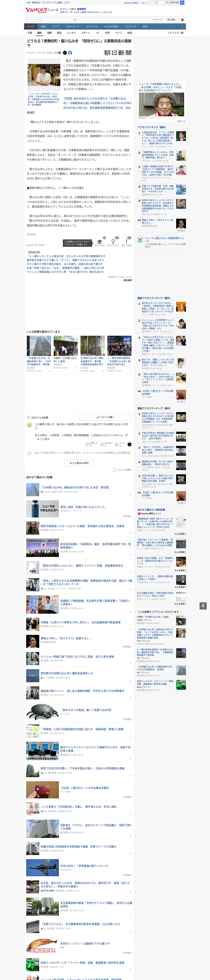Click the scroll-to-top arrow button
The height and width of the screenshot is (980, 210).
pos(203,606)
